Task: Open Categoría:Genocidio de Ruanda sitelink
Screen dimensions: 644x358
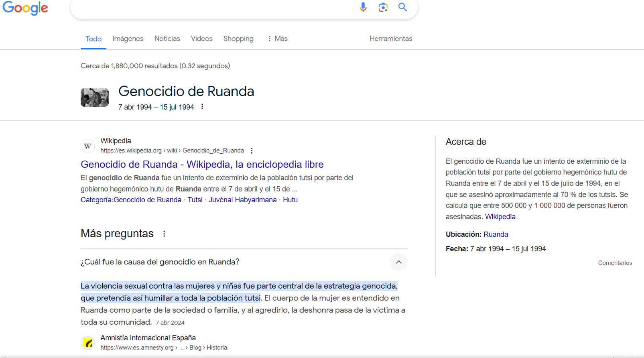Action: click(131, 200)
